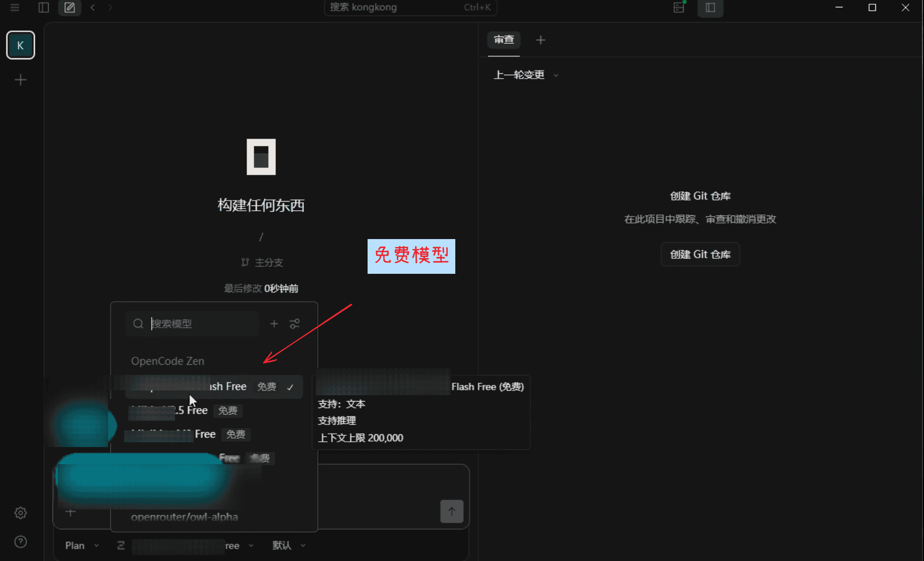Image resolution: width=924 pixels, height=561 pixels.
Task: Expand the 上一轮变更 dropdown
Action: click(x=526, y=75)
